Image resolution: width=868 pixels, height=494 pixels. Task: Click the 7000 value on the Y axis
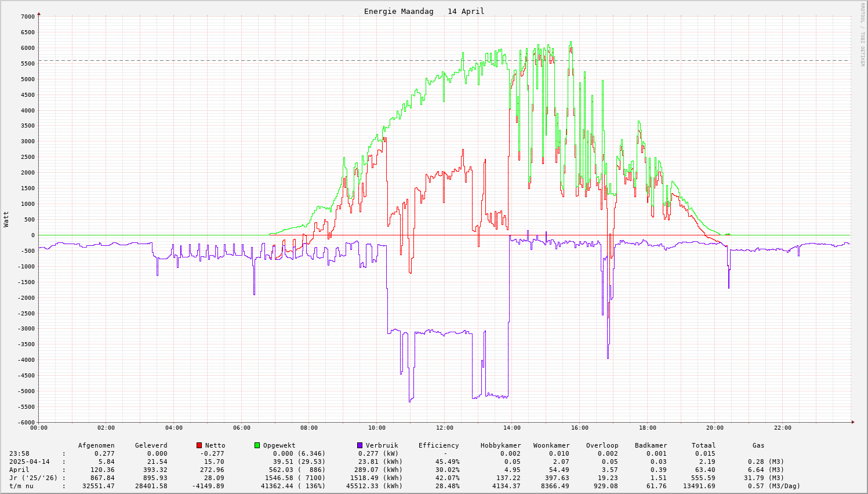pos(28,17)
